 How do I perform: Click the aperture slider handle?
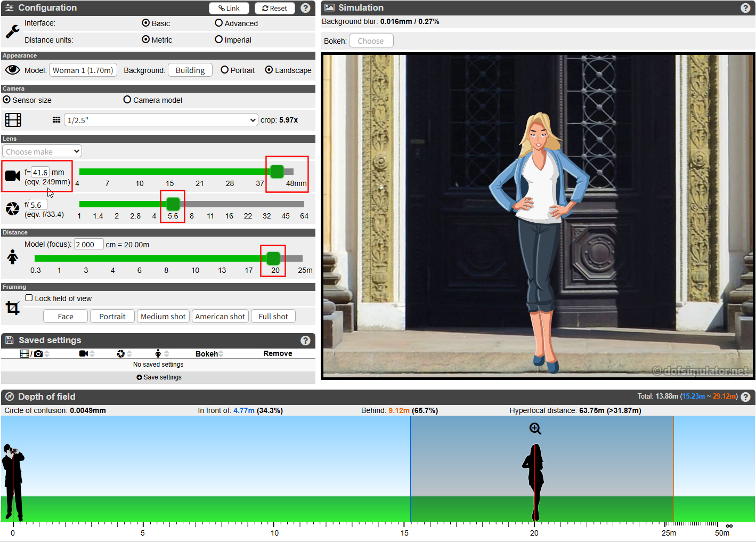173,204
